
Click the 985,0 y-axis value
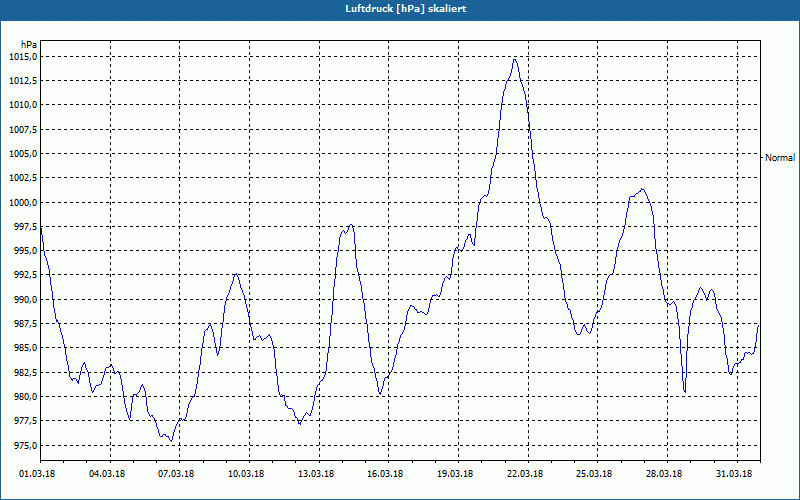click(x=25, y=348)
